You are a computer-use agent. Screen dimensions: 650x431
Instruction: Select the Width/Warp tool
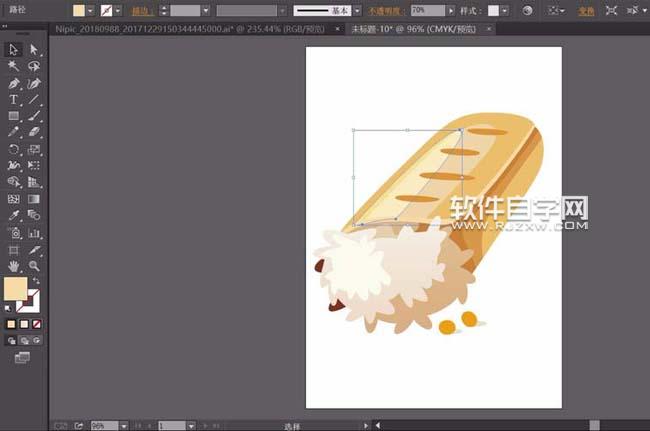tap(13, 166)
